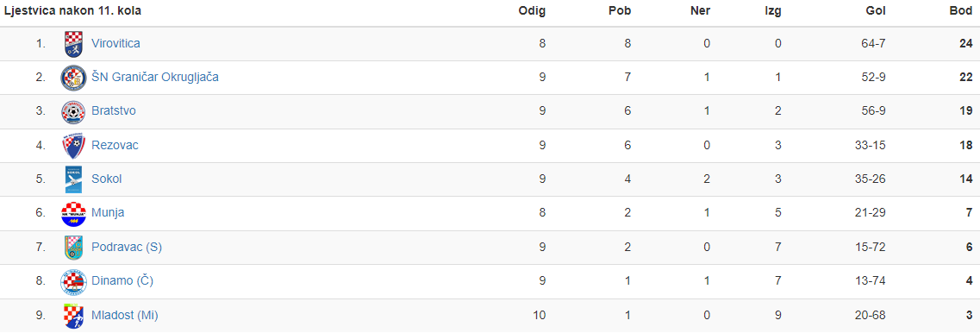Viewport: 980px width, 333px height.
Task: Click the Gol column header
Action: tap(876, 10)
